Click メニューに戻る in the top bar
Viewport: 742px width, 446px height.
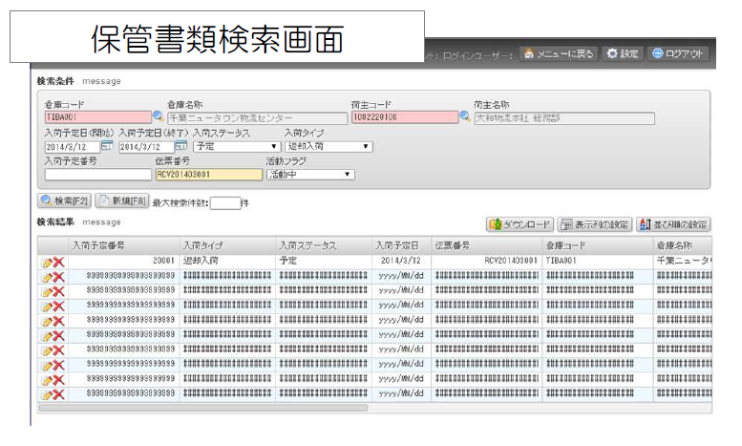pyautogui.click(x=561, y=53)
